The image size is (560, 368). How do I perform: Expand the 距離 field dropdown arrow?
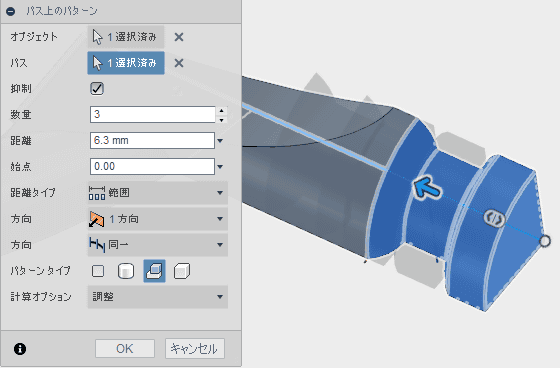(220, 141)
